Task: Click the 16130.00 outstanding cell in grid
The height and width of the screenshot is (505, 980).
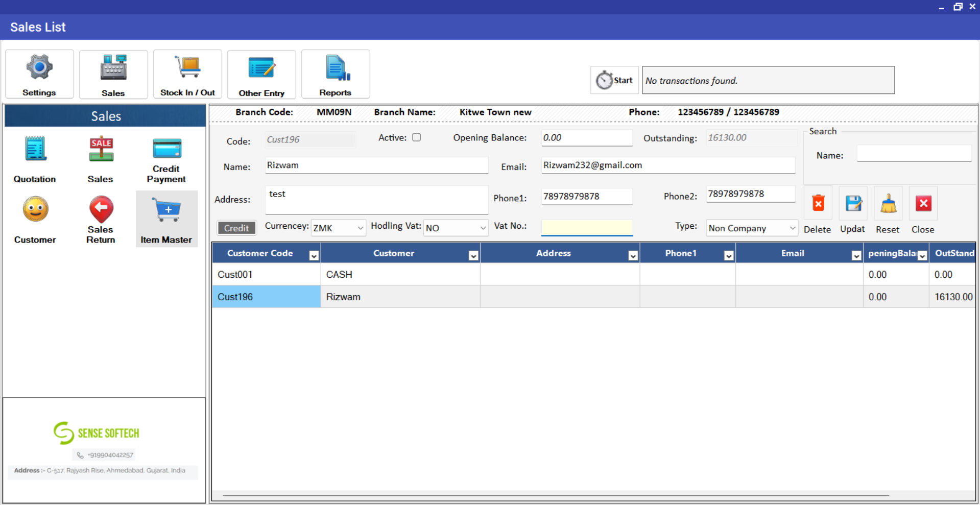Action: coord(952,297)
